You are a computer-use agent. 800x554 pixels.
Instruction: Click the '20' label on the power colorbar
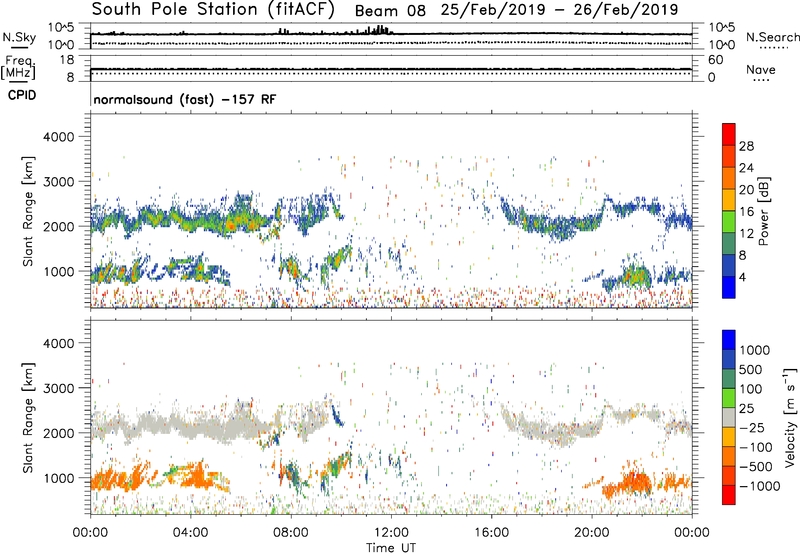[x=746, y=190]
